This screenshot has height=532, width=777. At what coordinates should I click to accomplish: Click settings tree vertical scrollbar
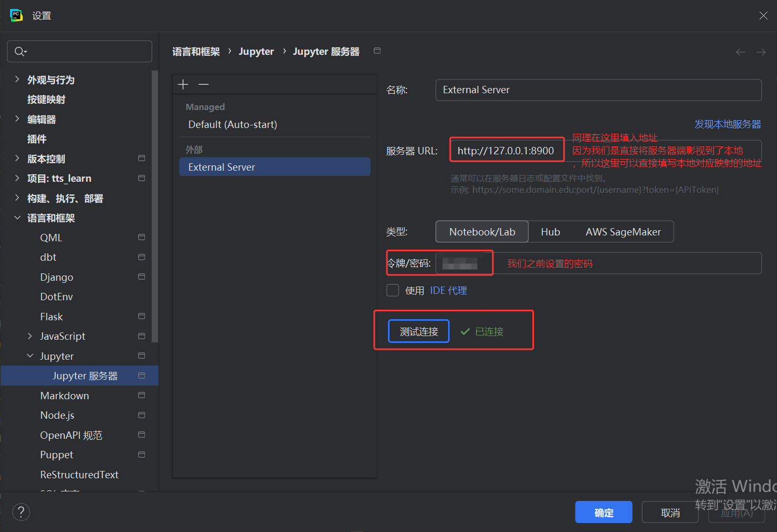(155, 205)
